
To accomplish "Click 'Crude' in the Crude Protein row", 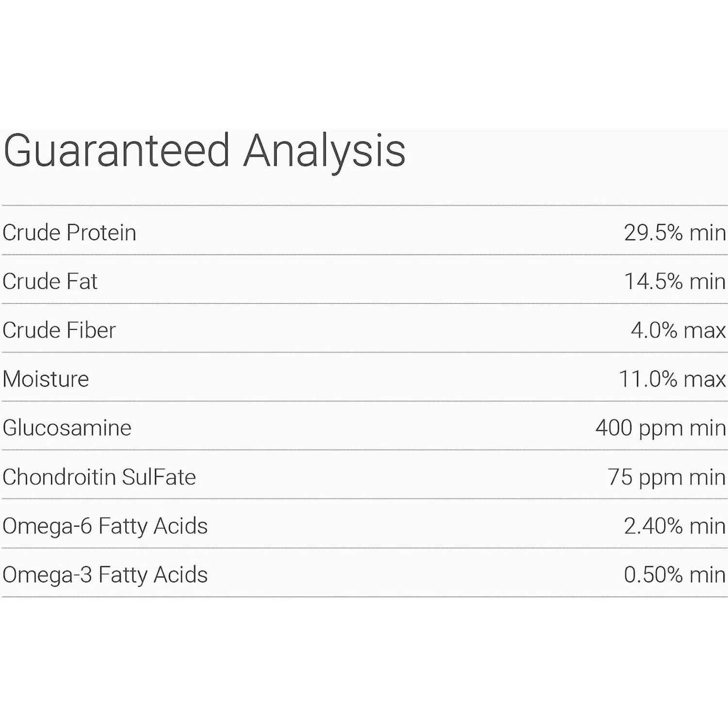I will tap(32, 232).
